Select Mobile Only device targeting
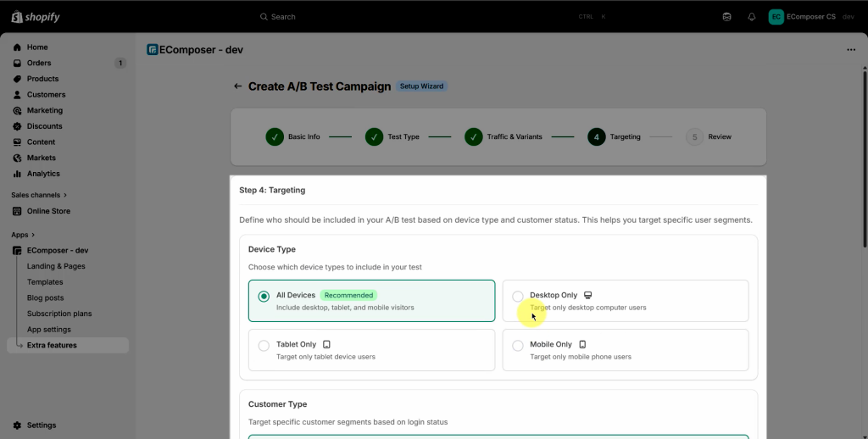This screenshot has width=868, height=439. [x=518, y=346]
